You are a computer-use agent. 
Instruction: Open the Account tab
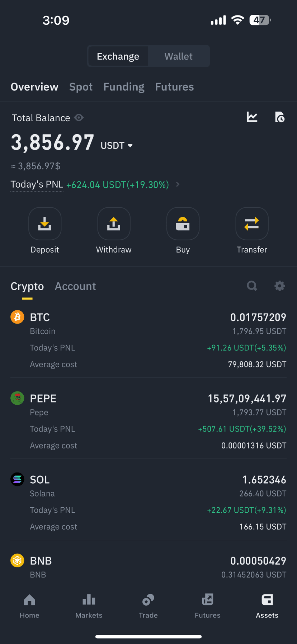coord(75,286)
